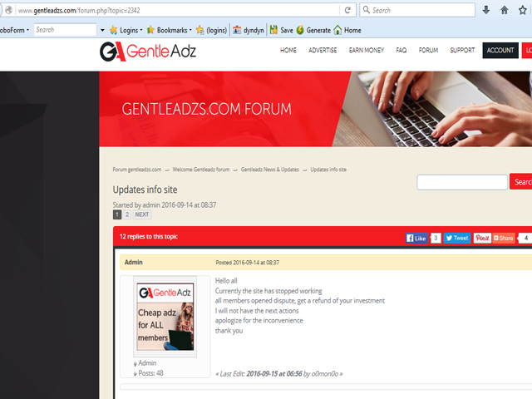Screen dimensions: 532x399
Task: Open the EARN MONEY nav item
Action: point(367,50)
